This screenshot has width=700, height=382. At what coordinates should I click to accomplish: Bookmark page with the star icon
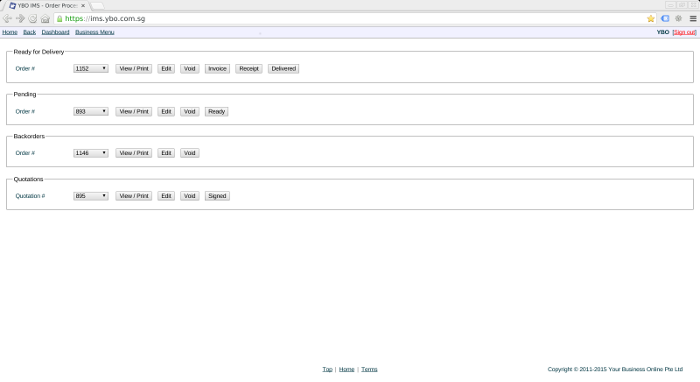[x=650, y=18]
